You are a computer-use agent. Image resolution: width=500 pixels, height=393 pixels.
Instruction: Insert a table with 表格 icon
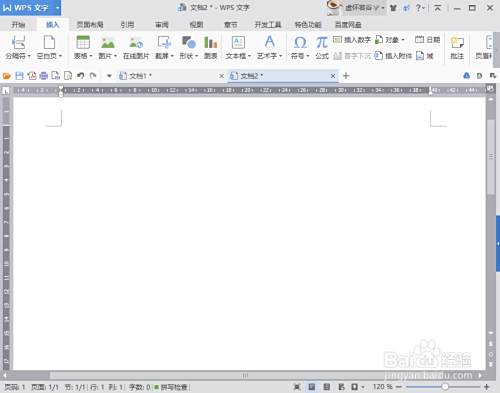[x=83, y=42]
